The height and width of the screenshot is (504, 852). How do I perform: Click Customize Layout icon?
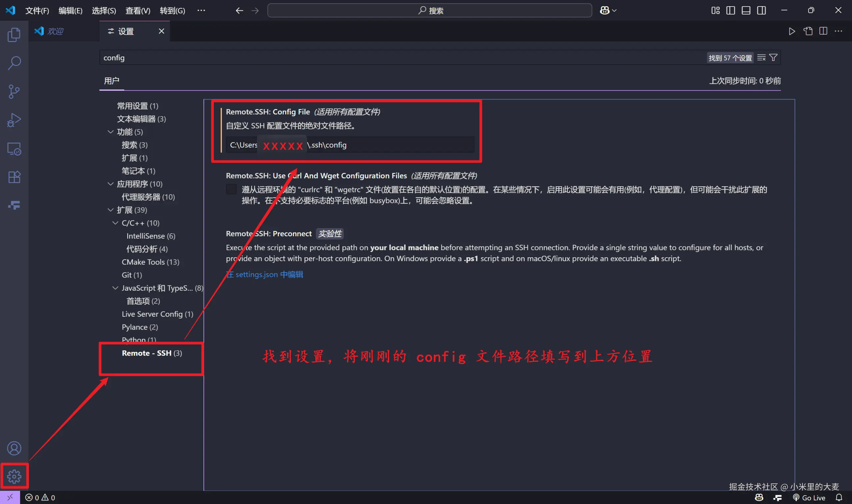716,11
